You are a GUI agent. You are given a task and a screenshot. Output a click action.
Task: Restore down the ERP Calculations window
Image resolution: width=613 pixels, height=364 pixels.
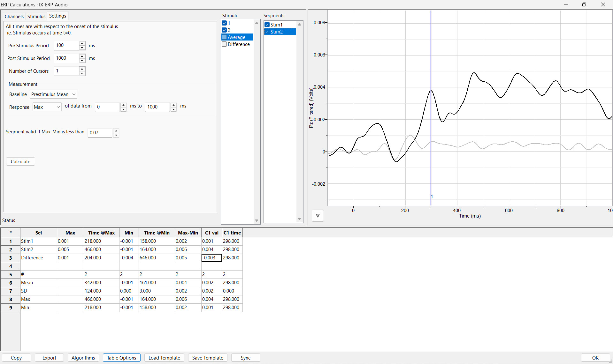click(584, 4)
